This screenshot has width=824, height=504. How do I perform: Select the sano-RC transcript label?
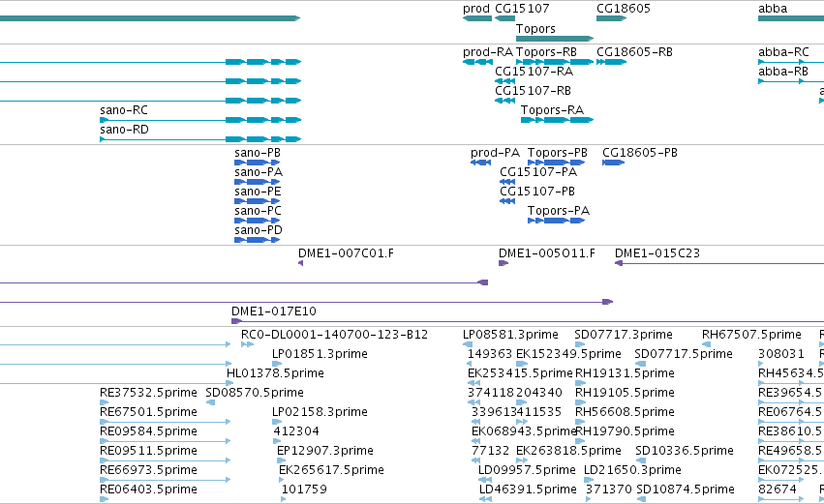point(124,110)
